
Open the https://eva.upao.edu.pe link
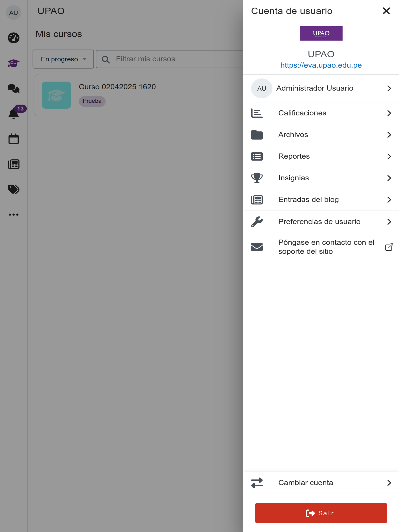(321, 65)
